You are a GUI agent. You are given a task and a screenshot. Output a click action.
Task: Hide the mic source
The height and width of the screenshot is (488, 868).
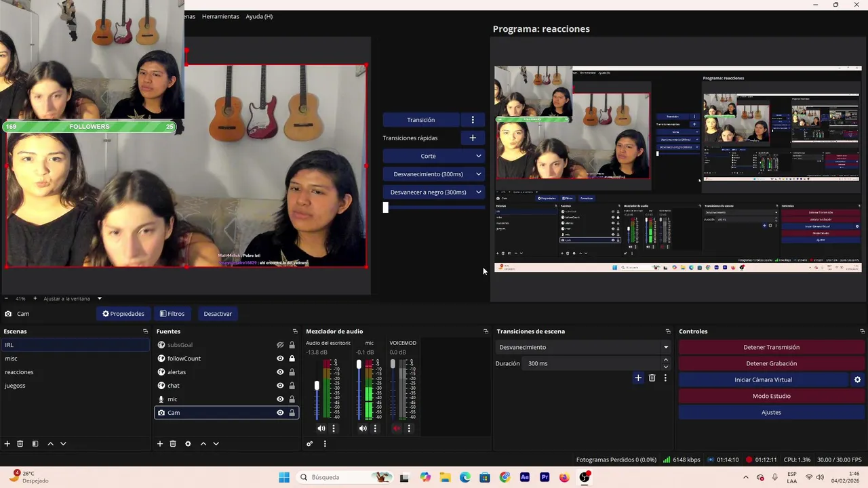280,399
